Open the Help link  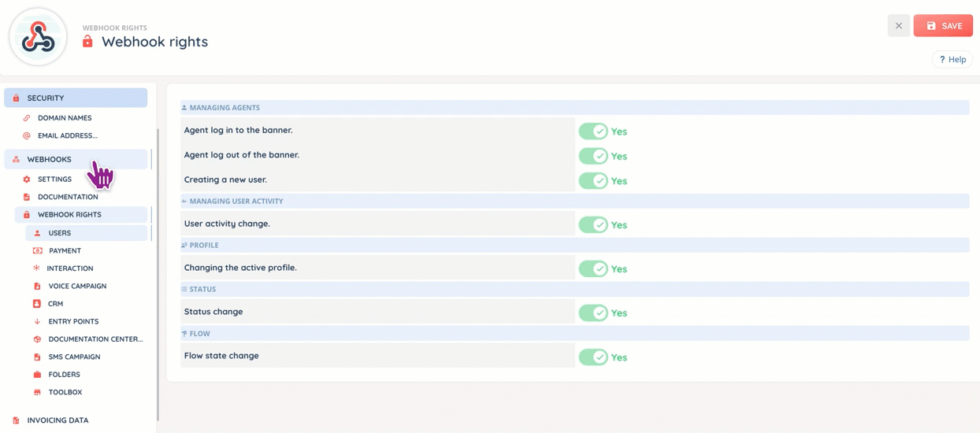pyautogui.click(x=952, y=60)
